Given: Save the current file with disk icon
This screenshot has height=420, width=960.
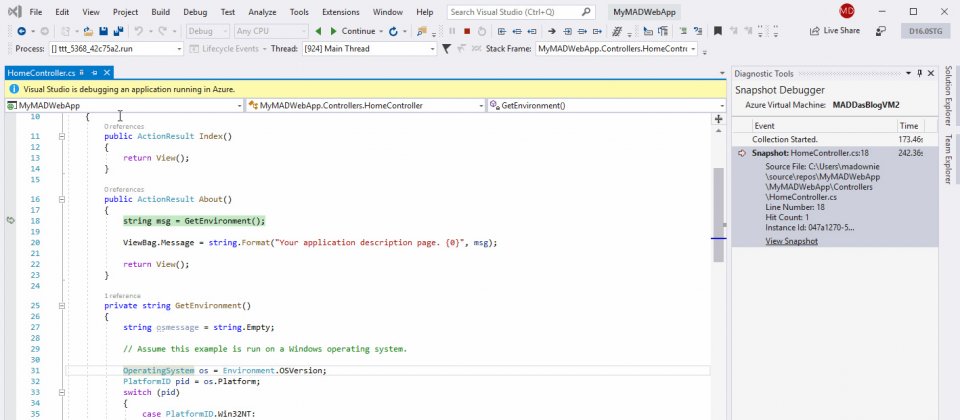Looking at the screenshot, I should (x=103, y=31).
